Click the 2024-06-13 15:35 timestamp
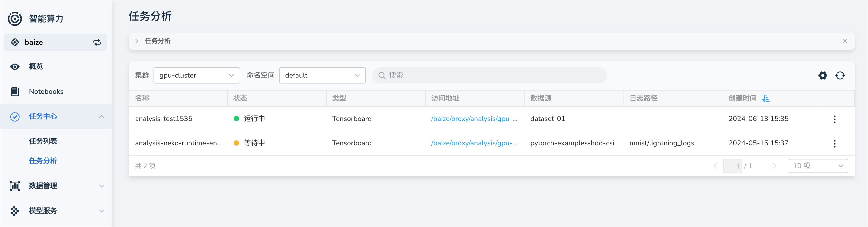868x227 pixels. [758, 119]
